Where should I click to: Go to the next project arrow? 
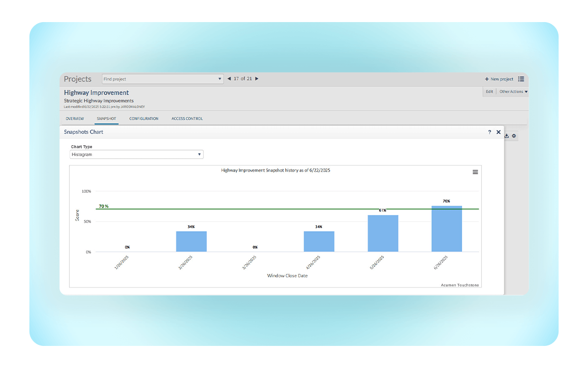tap(257, 79)
